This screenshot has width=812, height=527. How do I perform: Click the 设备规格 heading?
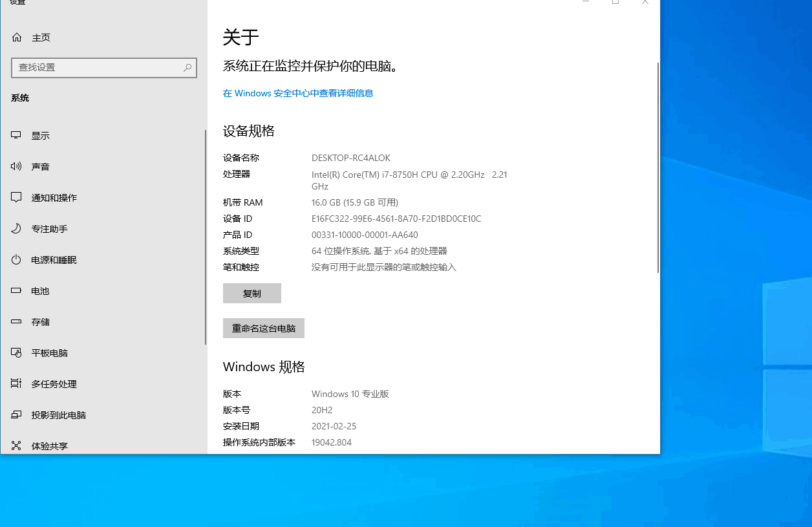pos(249,131)
